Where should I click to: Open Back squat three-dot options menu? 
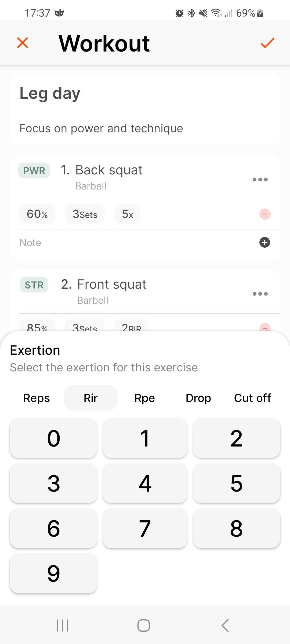coord(260,180)
